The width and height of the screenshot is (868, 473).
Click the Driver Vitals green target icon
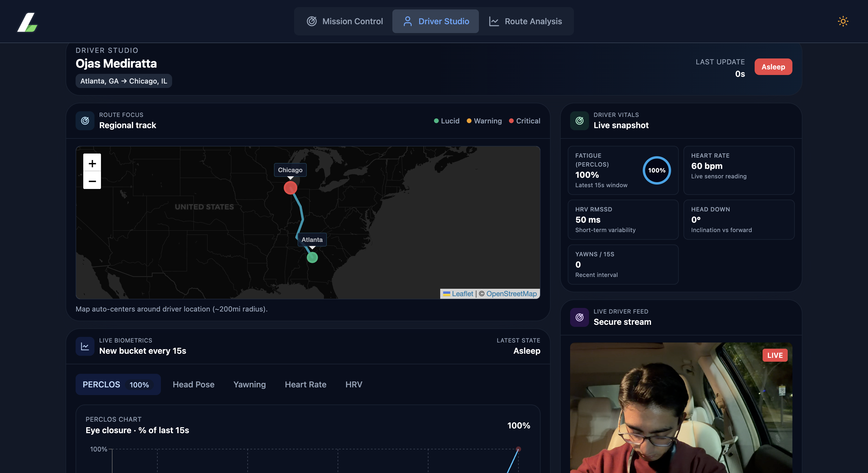[x=579, y=120]
